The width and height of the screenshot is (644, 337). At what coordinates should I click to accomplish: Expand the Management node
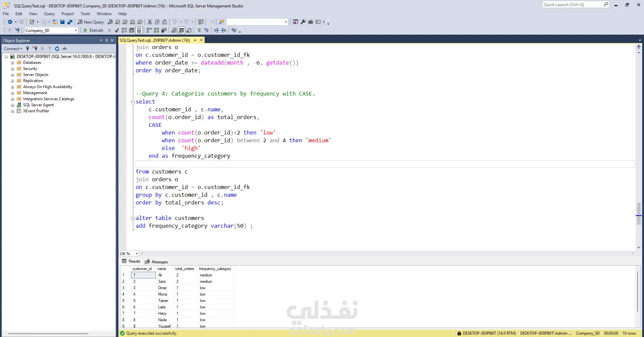click(x=12, y=93)
